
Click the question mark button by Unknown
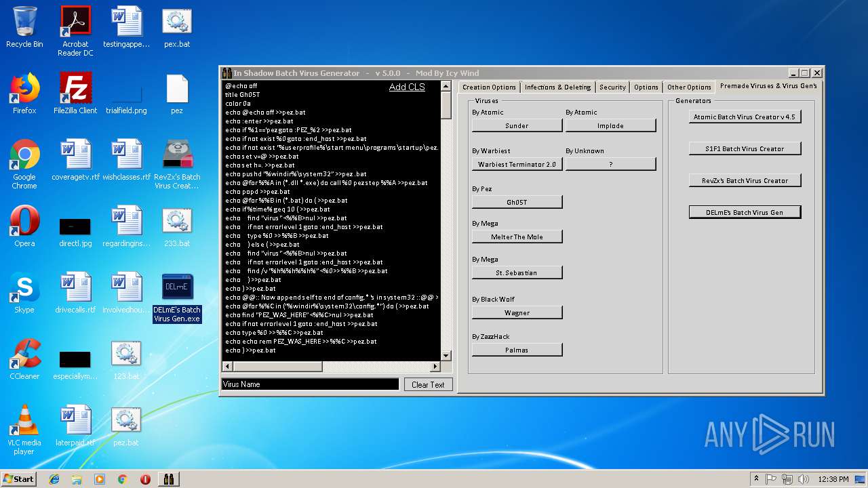coord(610,164)
